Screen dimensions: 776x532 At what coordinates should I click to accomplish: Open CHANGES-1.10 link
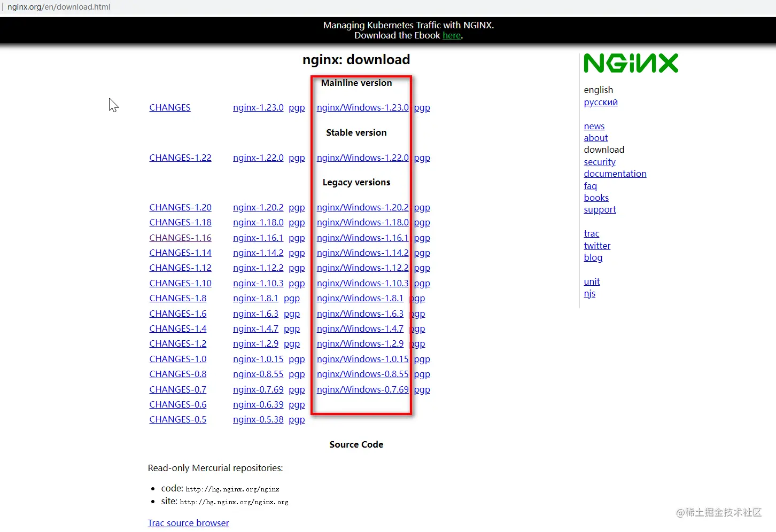pyautogui.click(x=180, y=283)
